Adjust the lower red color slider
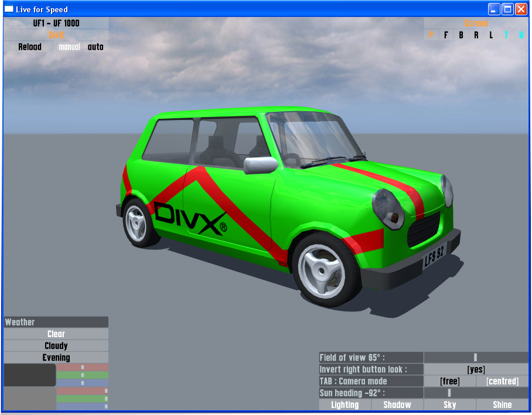This screenshot has height=415, width=532. click(83, 391)
